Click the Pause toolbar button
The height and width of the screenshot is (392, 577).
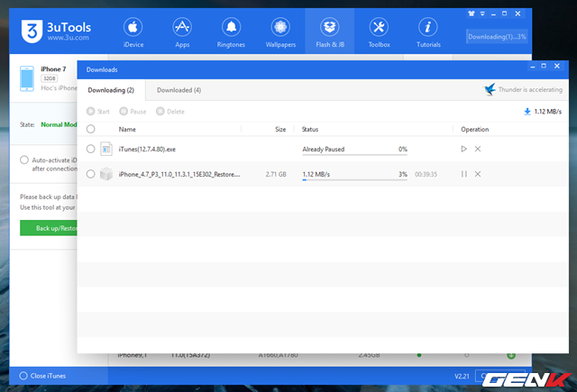click(x=133, y=112)
